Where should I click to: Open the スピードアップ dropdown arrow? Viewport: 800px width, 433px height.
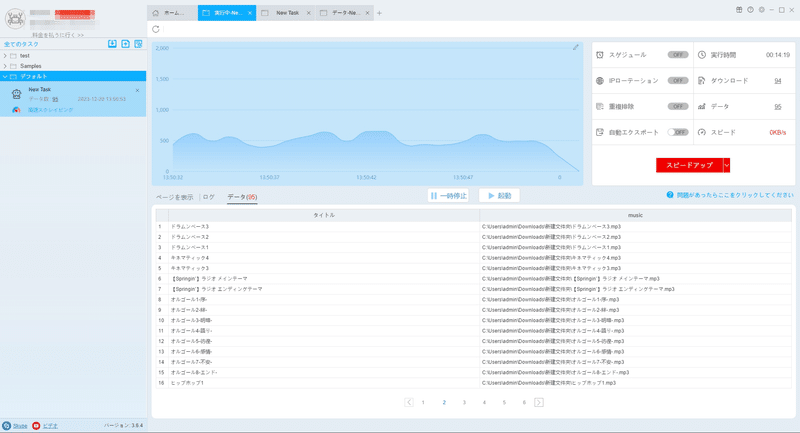727,165
